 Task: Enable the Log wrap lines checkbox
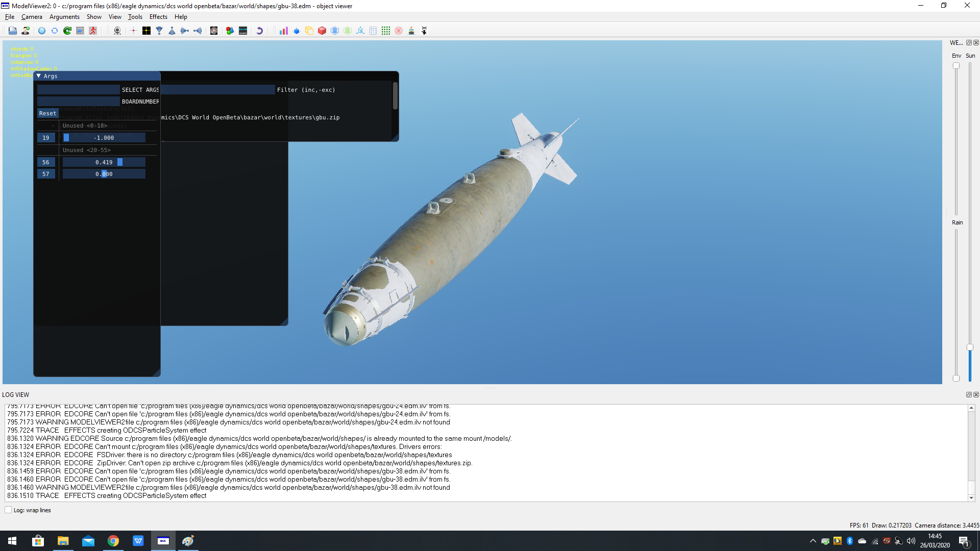(8, 510)
